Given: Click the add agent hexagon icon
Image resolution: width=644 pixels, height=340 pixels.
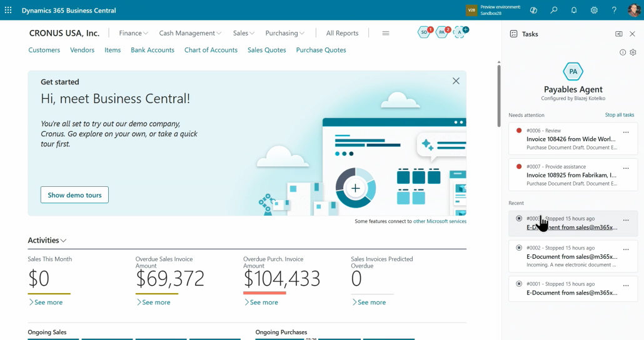Looking at the screenshot, I should [x=460, y=32].
